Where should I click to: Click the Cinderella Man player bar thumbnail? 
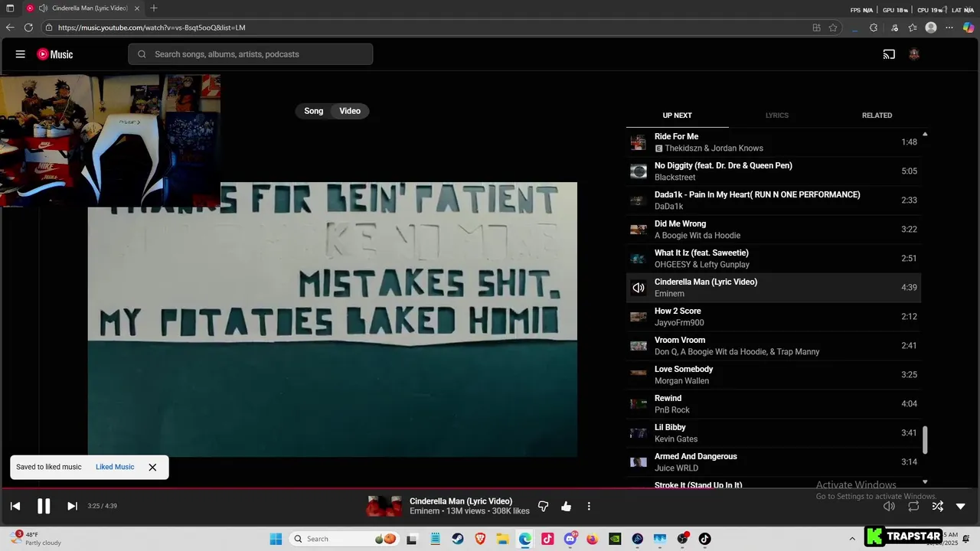click(384, 506)
